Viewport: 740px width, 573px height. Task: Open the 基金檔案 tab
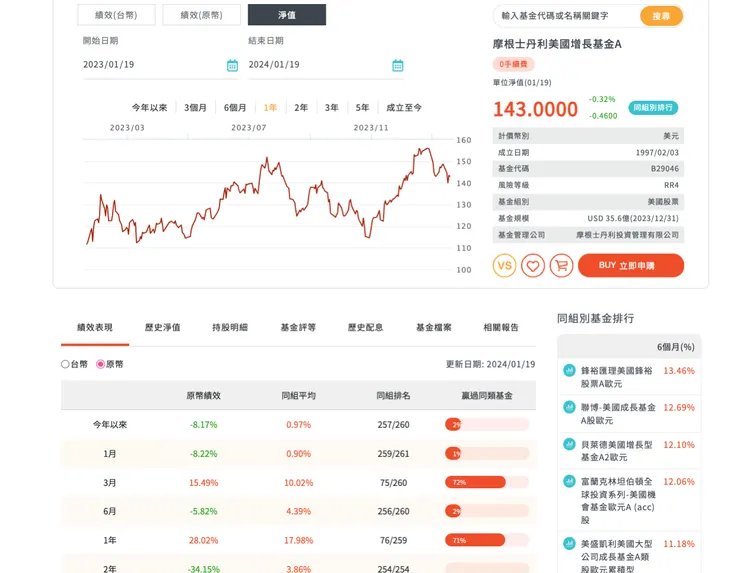pos(433,328)
